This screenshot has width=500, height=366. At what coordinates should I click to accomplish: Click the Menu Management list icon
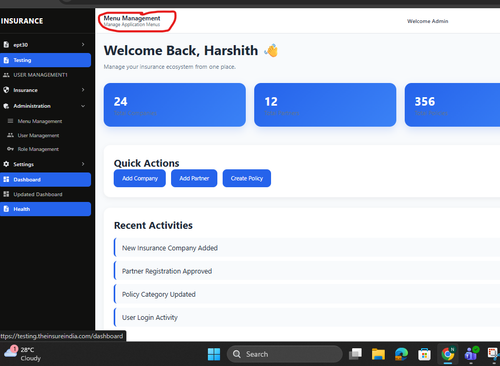[x=10, y=121]
